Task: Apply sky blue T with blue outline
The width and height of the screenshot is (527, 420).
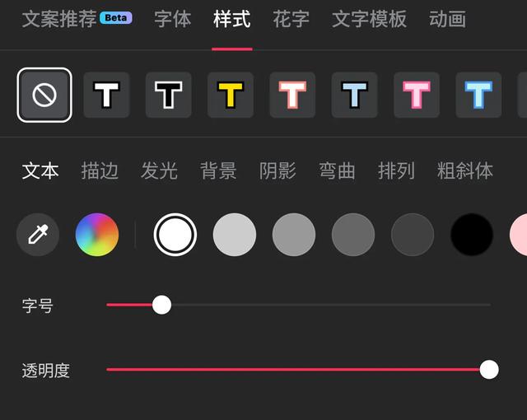Action: coord(478,95)
